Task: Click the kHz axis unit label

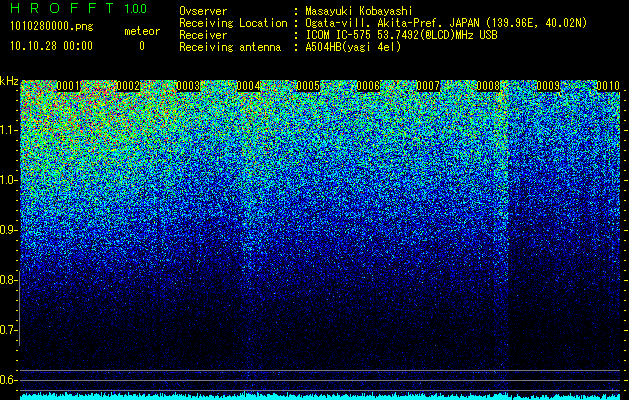Action: 9,81
